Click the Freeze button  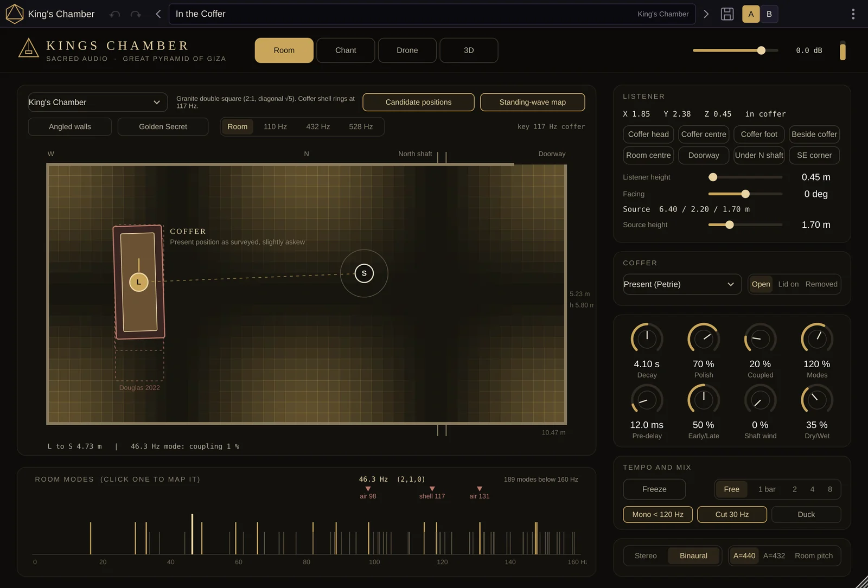click(x=654, y=489)
